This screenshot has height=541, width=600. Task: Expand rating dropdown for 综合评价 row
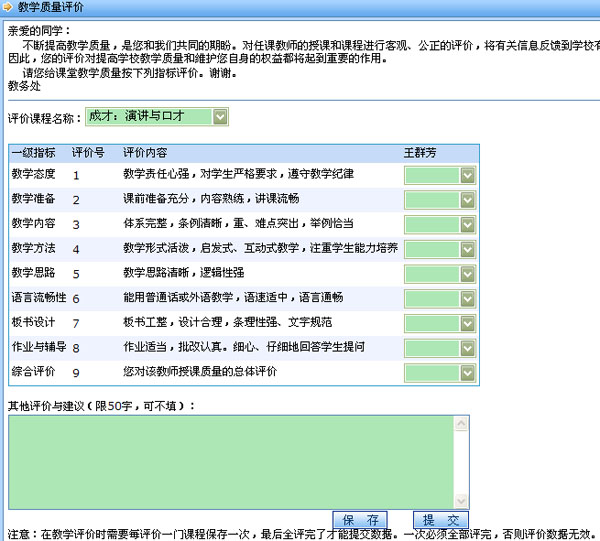[x=439, y=373]
